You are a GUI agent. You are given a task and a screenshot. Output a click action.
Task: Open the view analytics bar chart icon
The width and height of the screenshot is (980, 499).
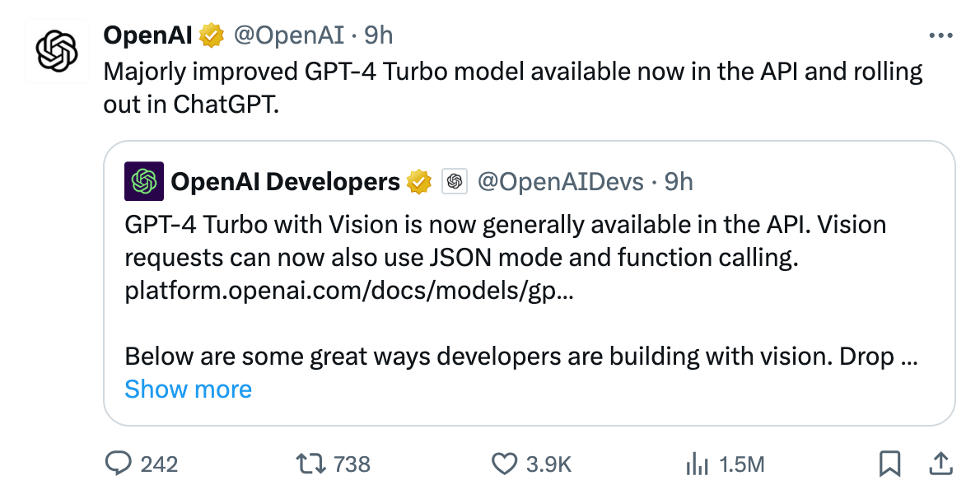(x=698, y=464)
